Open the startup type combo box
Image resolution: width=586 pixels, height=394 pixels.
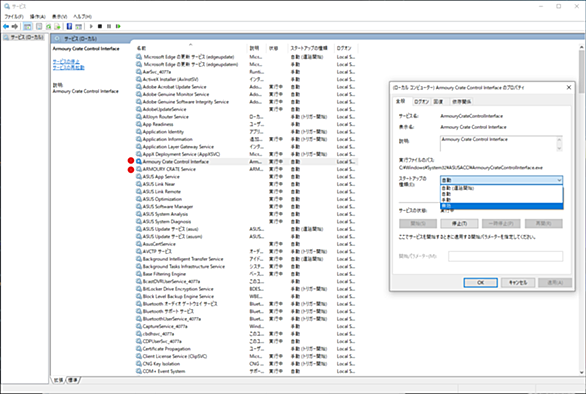pos(501,180)
